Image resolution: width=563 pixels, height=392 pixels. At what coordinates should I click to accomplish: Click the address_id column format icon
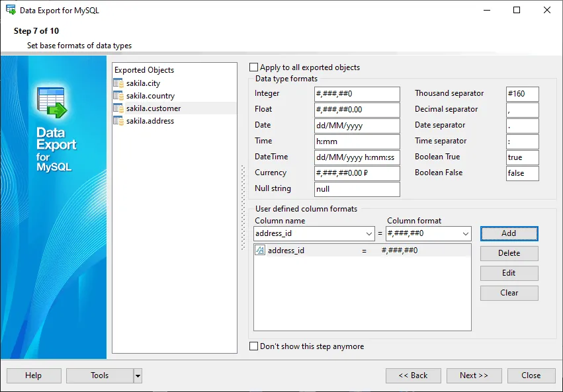(x=260, y=251)
